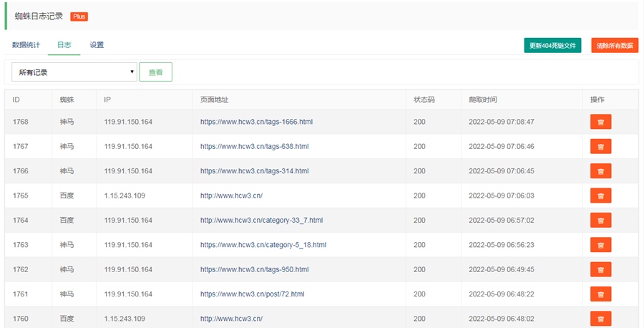This screenshot has height=328, width=644.
Task: Open link category-5_18.html
Action: click(x=263, y=245)
